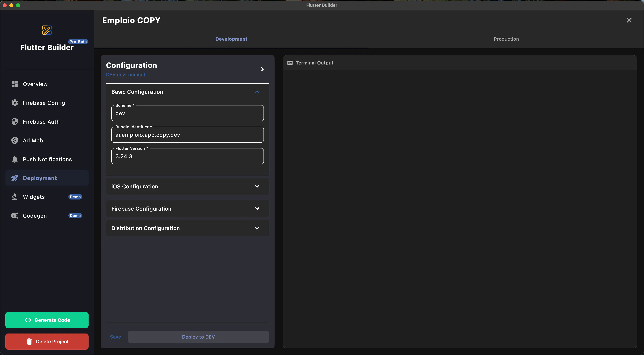Click the DEV environment subtitle
The width and height of the screenshot is (644, 355).
click(125, 75)
